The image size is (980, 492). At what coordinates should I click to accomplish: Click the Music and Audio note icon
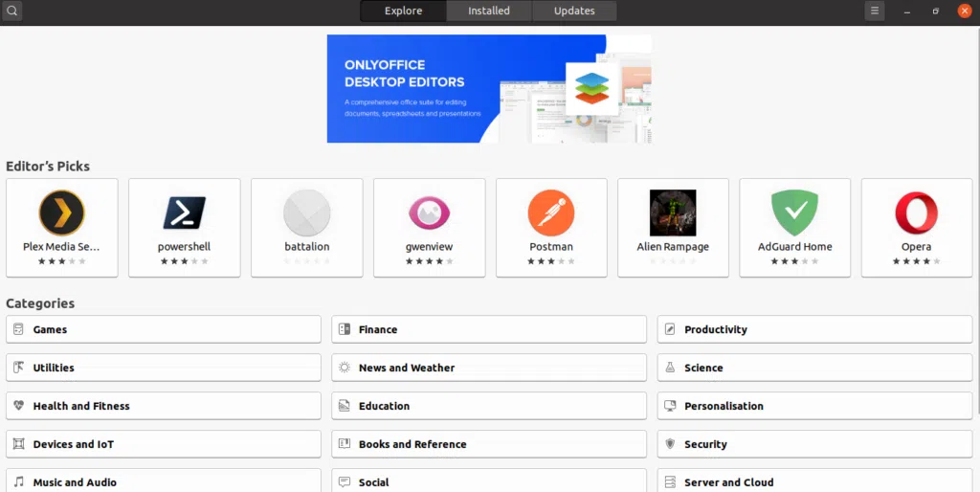tap(19, 481)
